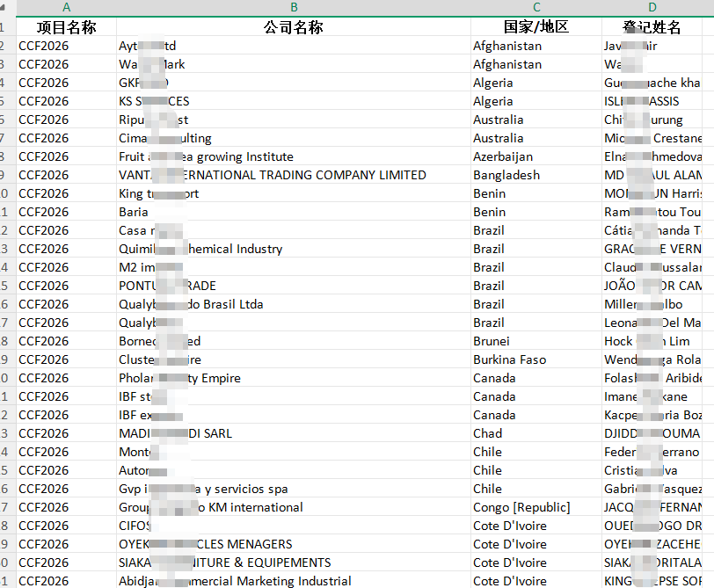
Task: Select column D header
Action: pos(652,8)
